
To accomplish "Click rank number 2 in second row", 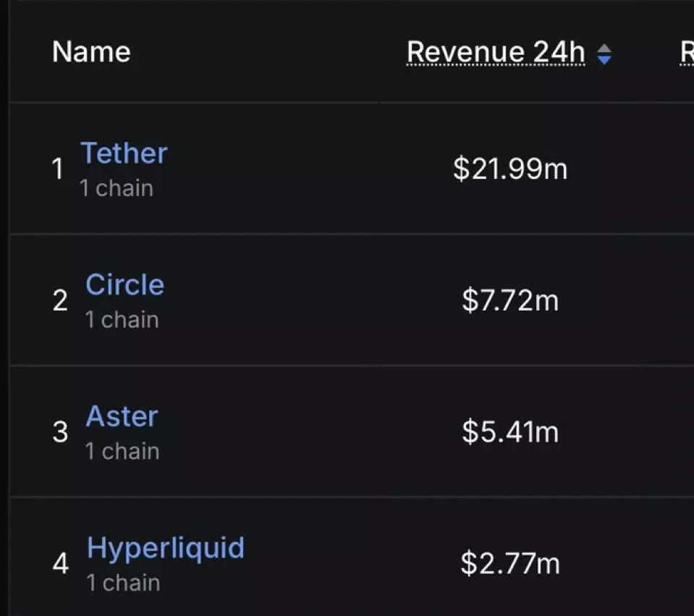I will (61, 301).
